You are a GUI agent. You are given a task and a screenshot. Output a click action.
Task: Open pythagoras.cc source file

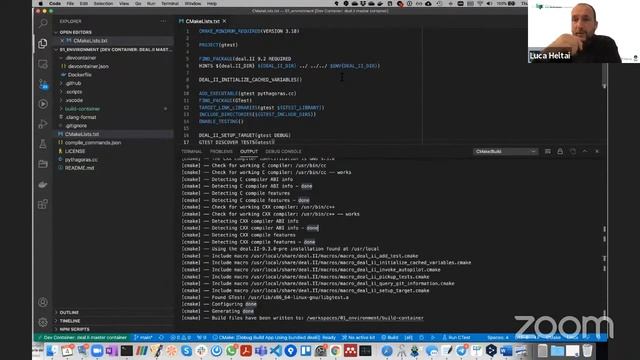pyautogui.click(x=81, y=160)
